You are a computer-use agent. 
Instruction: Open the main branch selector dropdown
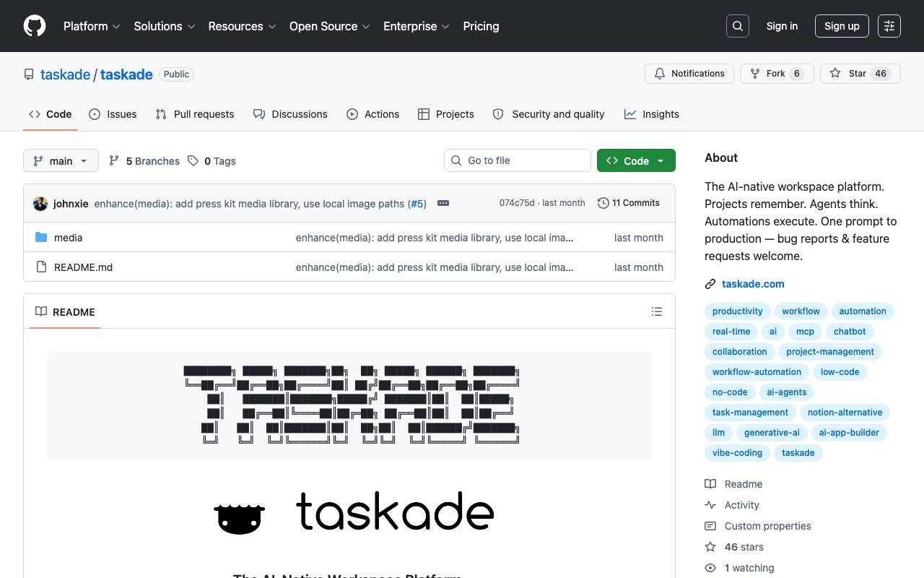[x=61, y=160]
